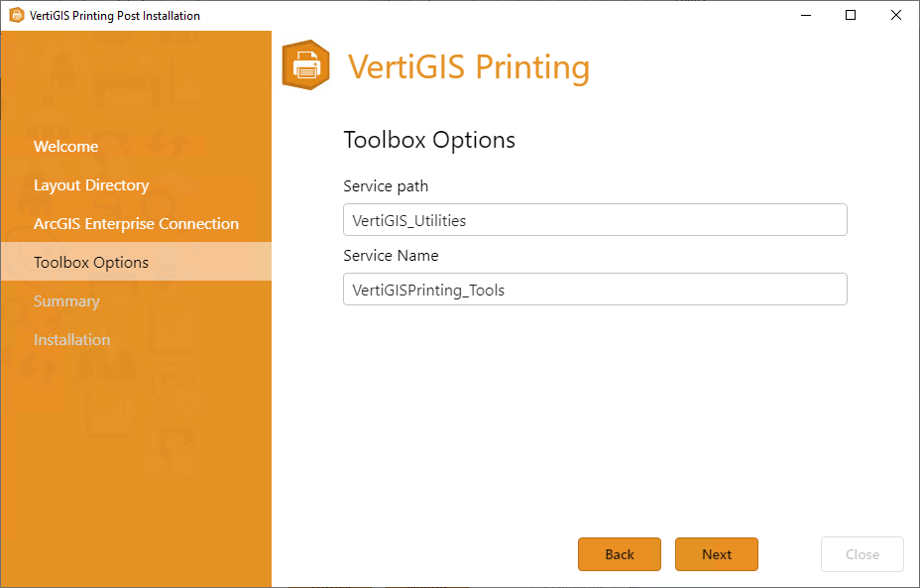
Task: Open the Layout Directory step
Action: [x=91, y=184]
